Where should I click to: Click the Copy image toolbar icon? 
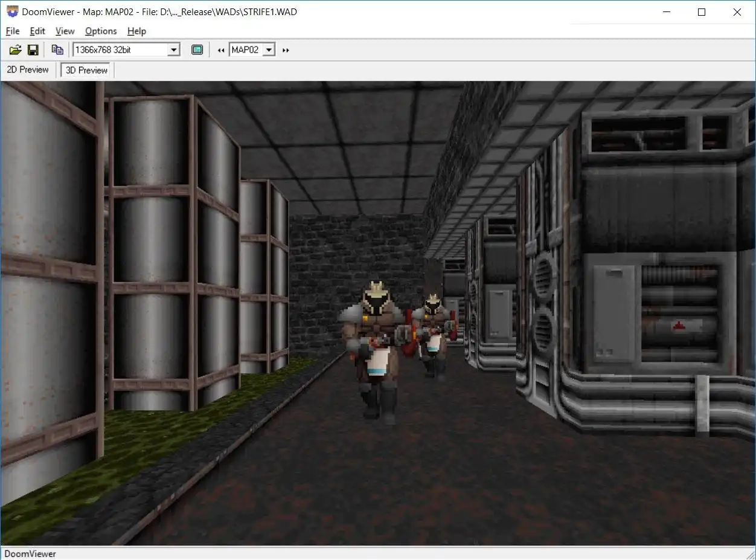click(x=57, y=50)
